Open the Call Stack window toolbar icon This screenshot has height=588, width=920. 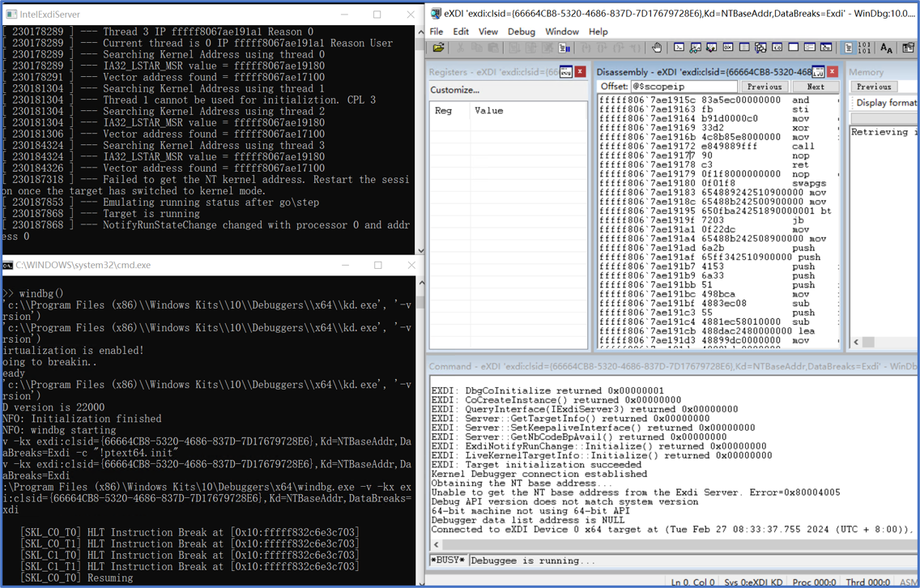click(x=760, y=49)
